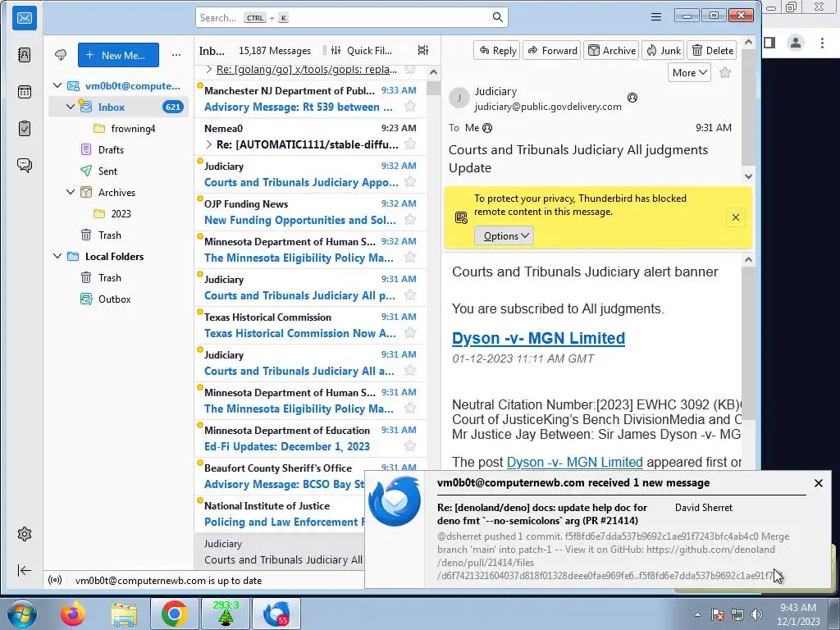840x630 pixels.
Task: Collapse the Archives folder
Action: [x=71, y=192]
